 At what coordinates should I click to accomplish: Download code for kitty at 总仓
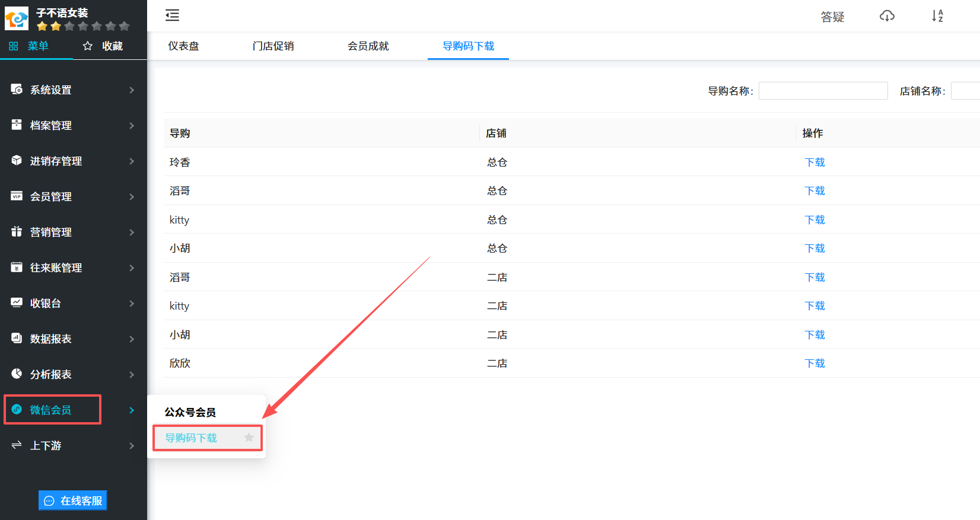pyautogui.click(x=814, y=219)
